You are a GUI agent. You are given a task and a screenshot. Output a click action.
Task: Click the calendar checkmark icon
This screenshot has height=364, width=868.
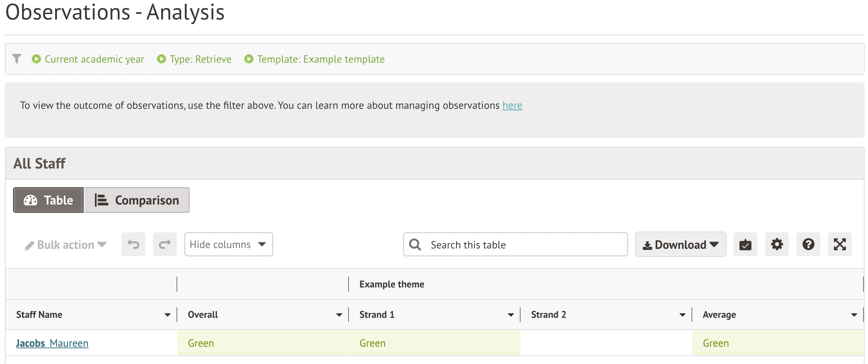745,245
